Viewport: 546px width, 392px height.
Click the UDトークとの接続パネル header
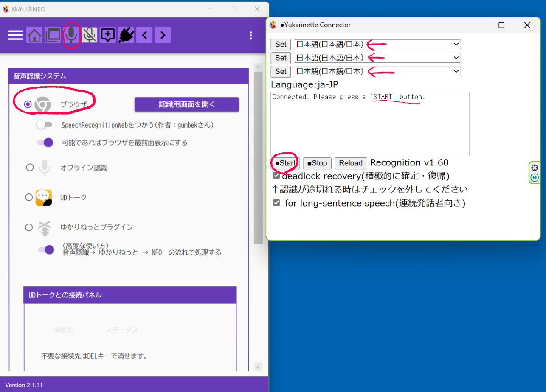pyautogui.click(x=130, y=295)
